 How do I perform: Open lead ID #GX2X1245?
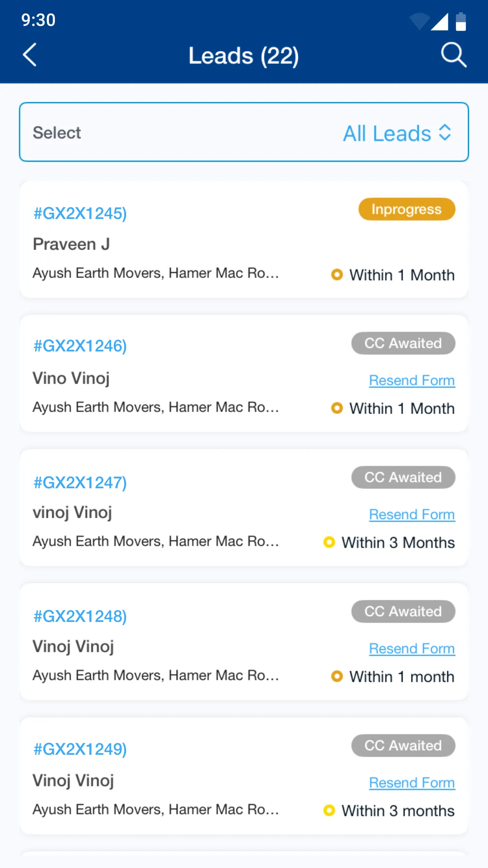pos(80,213)
